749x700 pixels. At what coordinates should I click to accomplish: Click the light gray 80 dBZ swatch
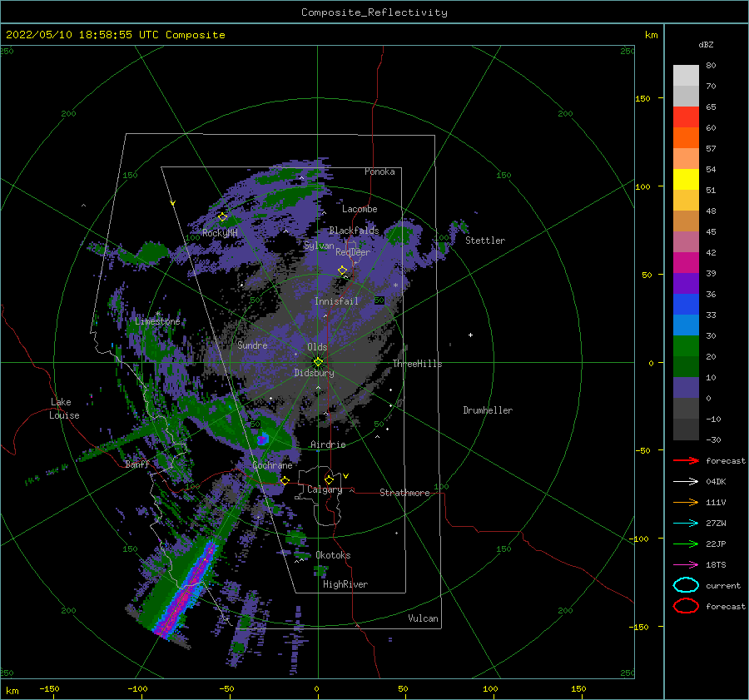pos(686,76)
